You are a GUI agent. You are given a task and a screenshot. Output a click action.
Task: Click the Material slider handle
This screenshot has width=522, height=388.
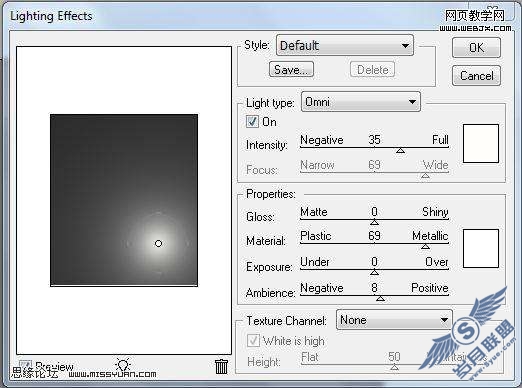(x=425, y=246)
